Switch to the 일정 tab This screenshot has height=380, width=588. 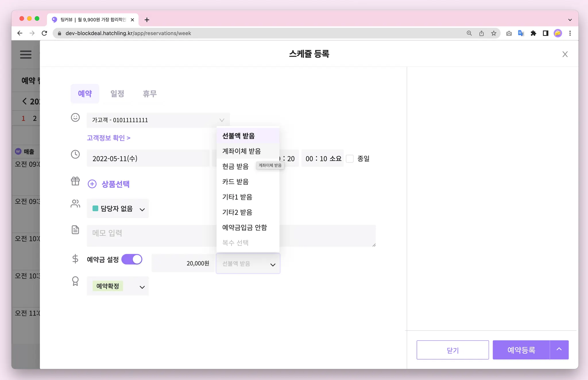117,94
